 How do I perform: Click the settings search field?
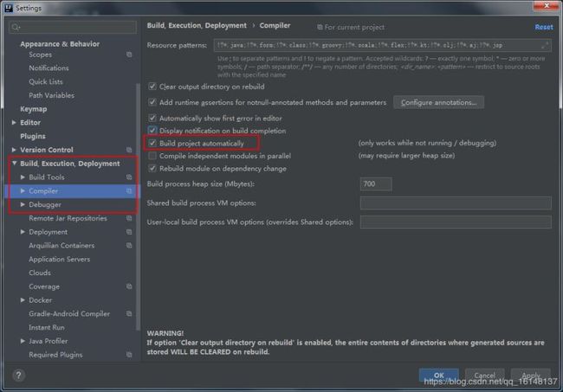[x=73, y=27]
